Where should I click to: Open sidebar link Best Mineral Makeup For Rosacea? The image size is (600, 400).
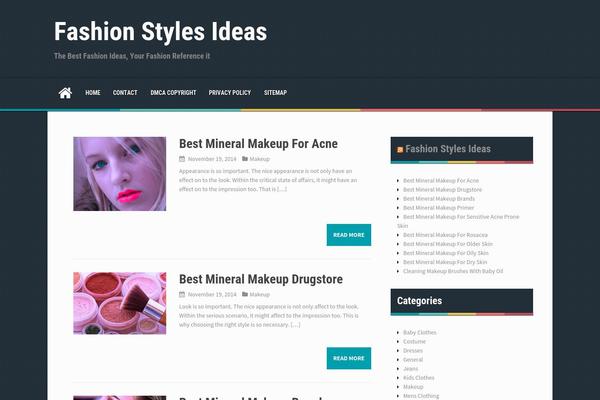click(445, 235)
